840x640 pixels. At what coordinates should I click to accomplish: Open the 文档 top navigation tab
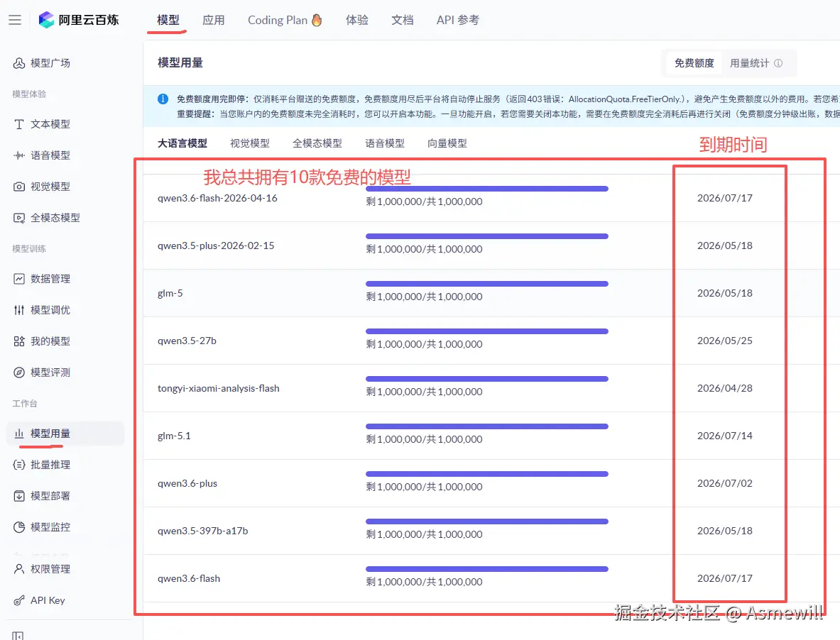[x=403, y=20]
